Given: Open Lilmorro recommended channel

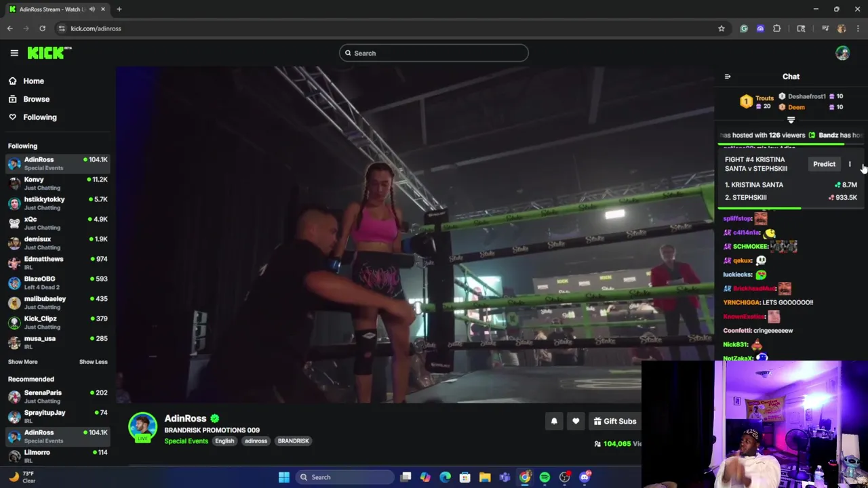Looking at the screenshot, I should (58, 455).
